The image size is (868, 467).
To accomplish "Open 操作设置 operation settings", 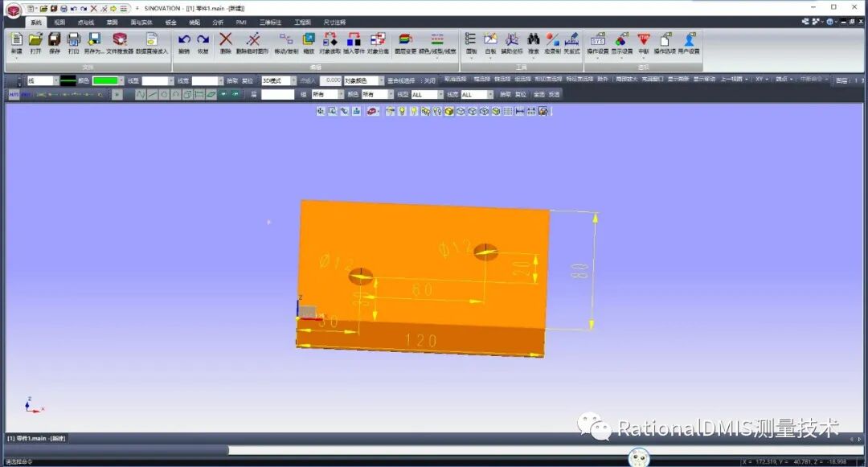I will coord(599,40).
